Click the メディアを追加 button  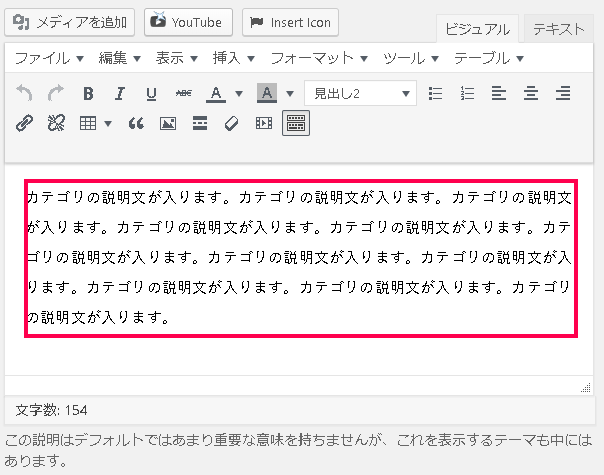[70, 21]
